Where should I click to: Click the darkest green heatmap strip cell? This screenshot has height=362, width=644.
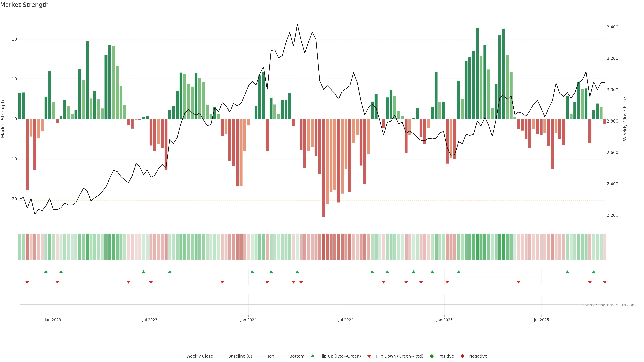point(477,247)
